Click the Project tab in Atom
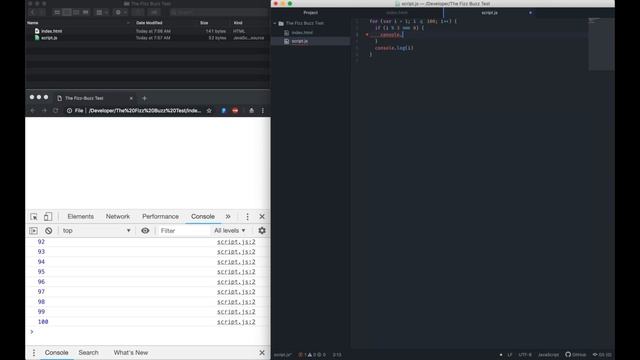The image size is (640, 360). (x=310, y=13)
